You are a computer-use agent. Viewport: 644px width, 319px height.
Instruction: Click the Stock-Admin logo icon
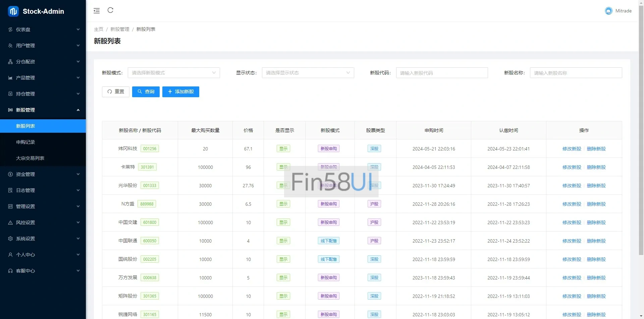click(x=13, y=11)
